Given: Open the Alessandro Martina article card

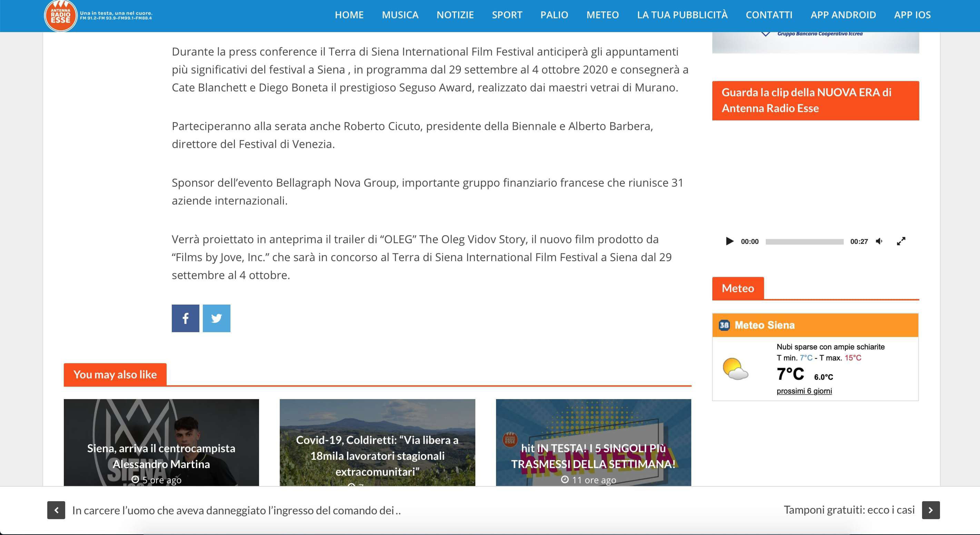Looking at the screenshot, I should point(161,442).
